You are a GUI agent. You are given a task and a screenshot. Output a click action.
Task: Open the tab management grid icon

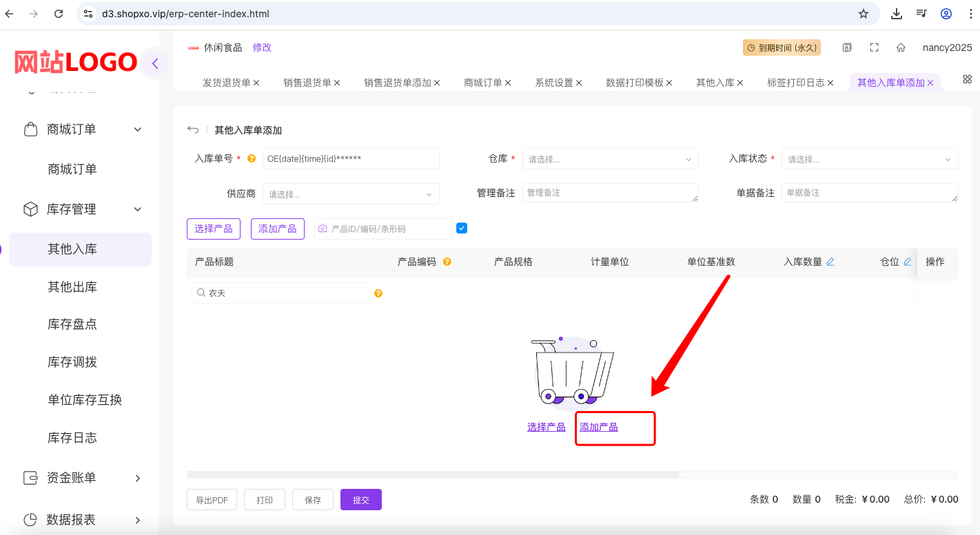coord(968,79)
